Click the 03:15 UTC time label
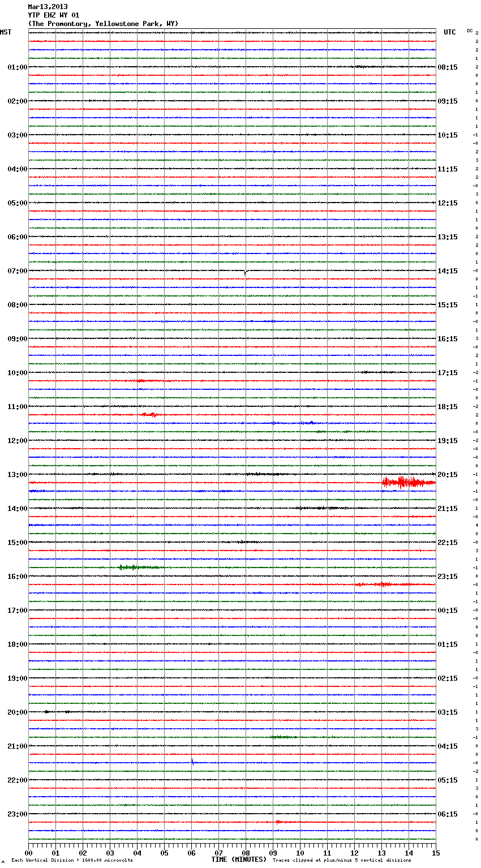 448,712
